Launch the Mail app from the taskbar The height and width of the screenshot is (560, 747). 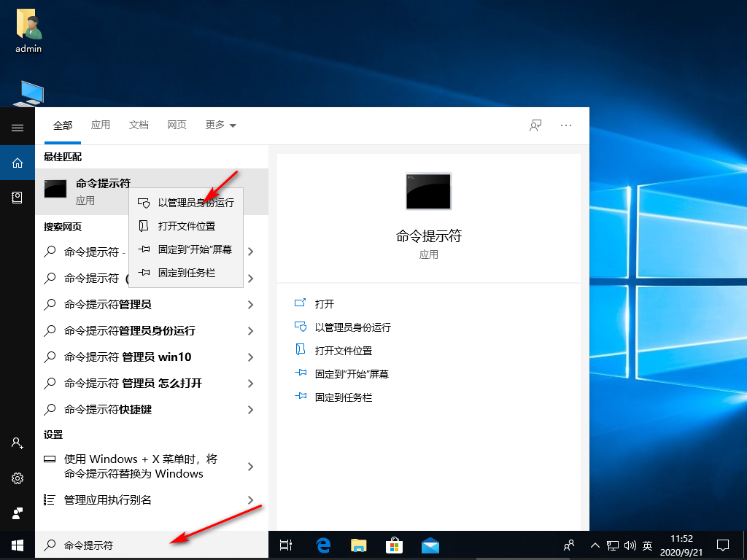point(430,545)
